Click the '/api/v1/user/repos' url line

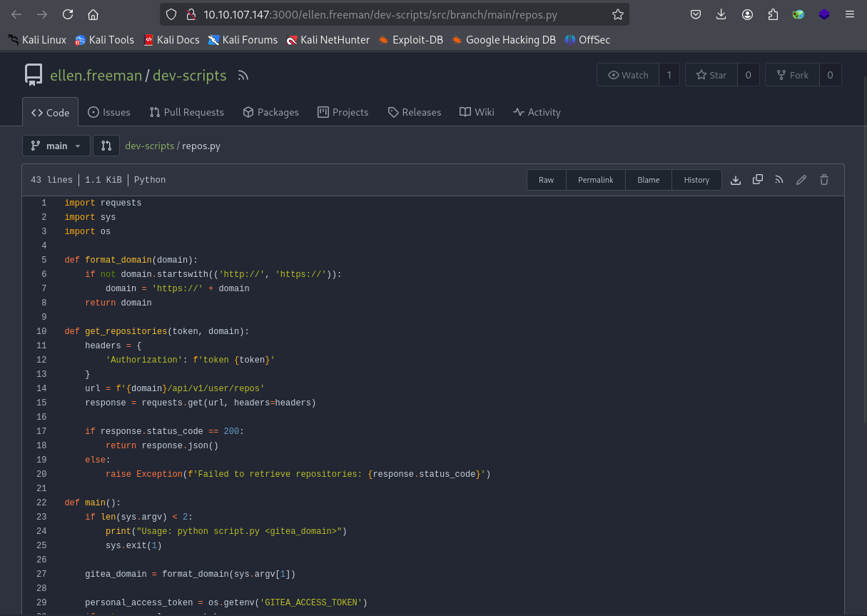(x=174, y=388)
